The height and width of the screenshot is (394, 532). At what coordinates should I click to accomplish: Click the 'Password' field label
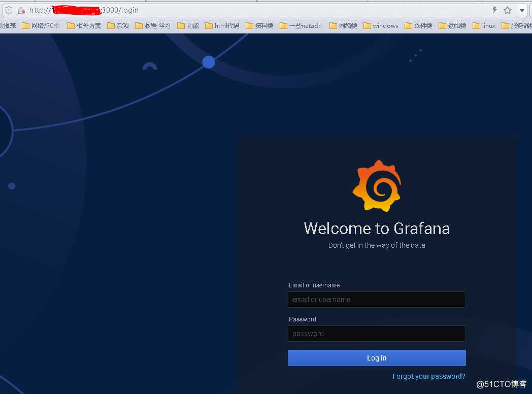pyautogui.click(x=303, y=319)
